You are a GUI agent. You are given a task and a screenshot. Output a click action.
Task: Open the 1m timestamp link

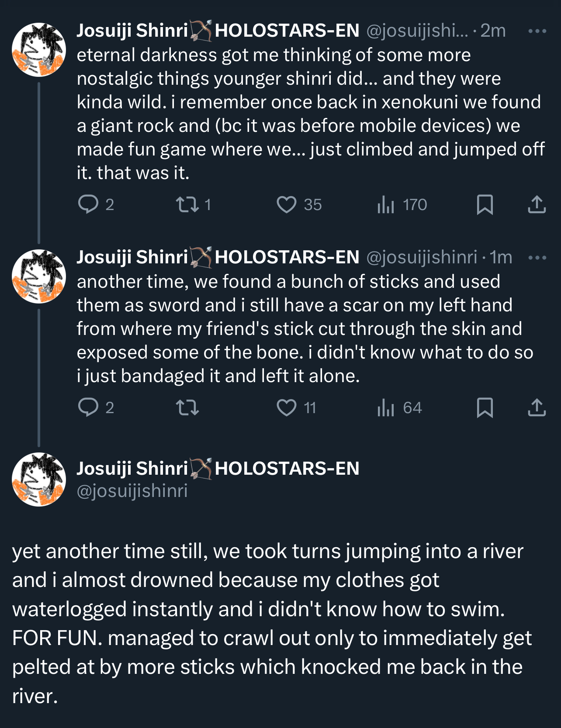[501, 258]
